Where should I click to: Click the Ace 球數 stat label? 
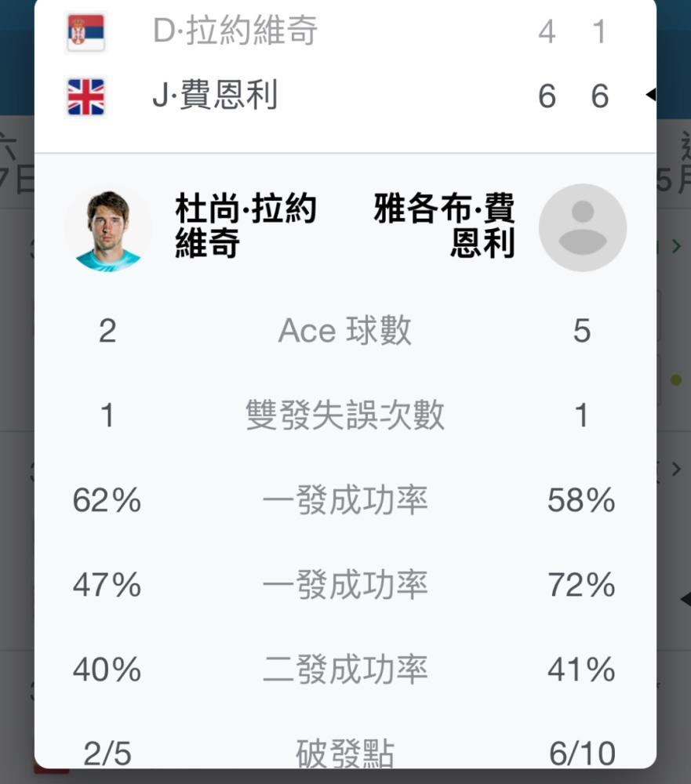pos(345,331)
